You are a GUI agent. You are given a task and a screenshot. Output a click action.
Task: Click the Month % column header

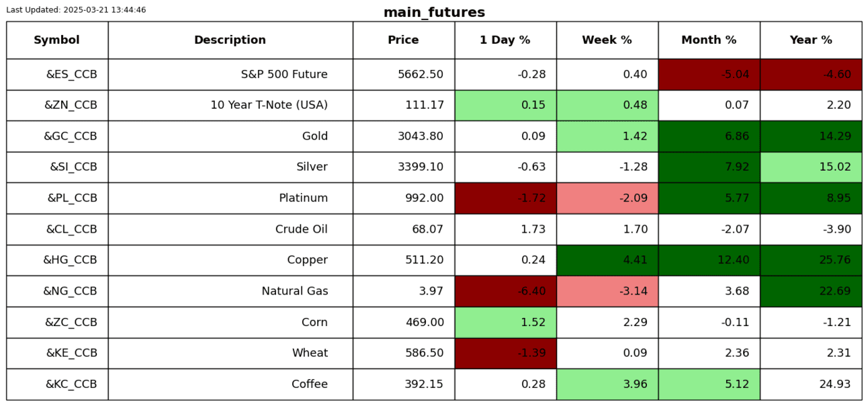click(x=709, y=40)
